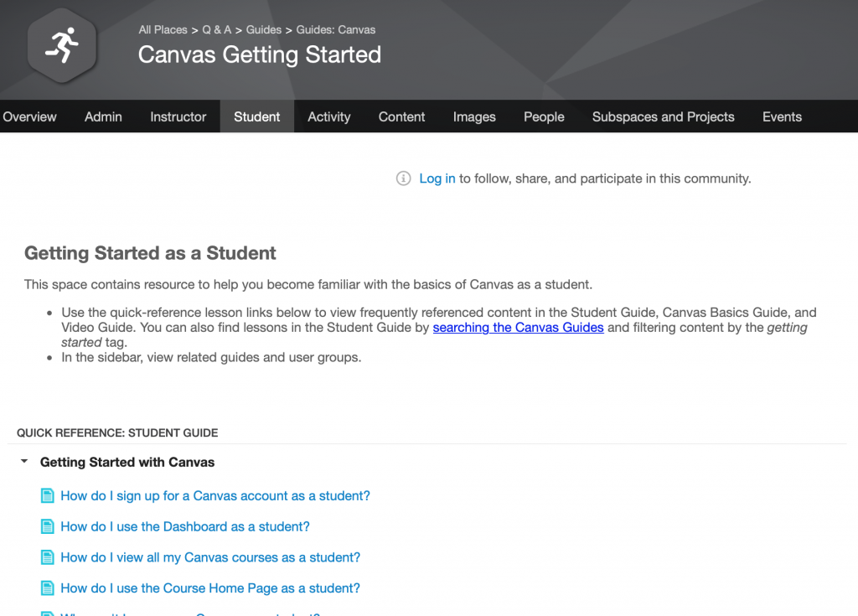Open the Activity tab
The width and height of the screenshot is (858, 616).
[328, 117]
